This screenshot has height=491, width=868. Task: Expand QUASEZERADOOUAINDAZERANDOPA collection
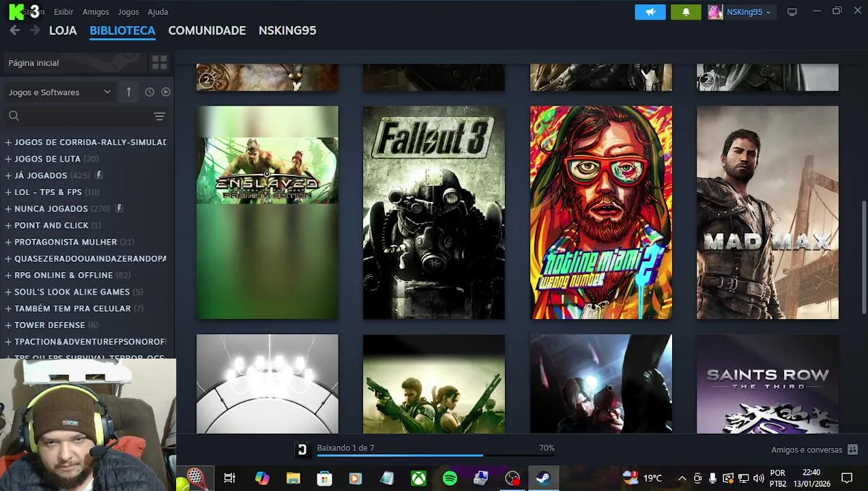click(x=8, y=259)
